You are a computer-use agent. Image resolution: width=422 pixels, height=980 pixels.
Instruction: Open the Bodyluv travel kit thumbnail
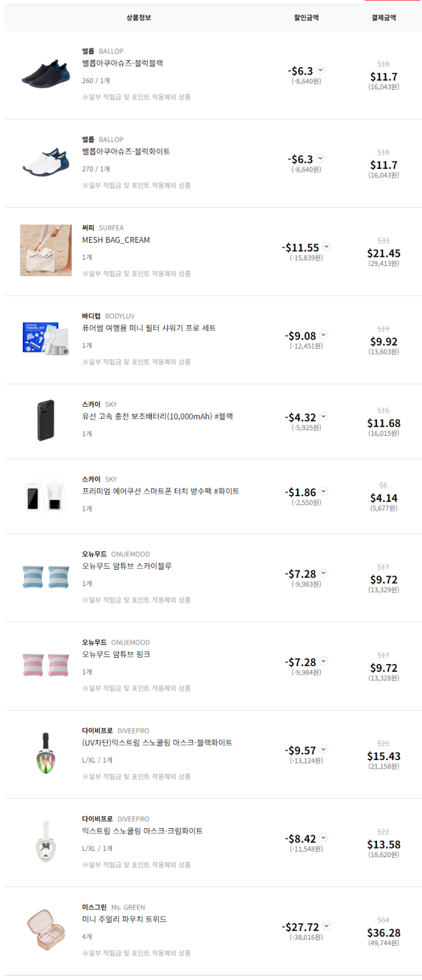click(46, 339)
